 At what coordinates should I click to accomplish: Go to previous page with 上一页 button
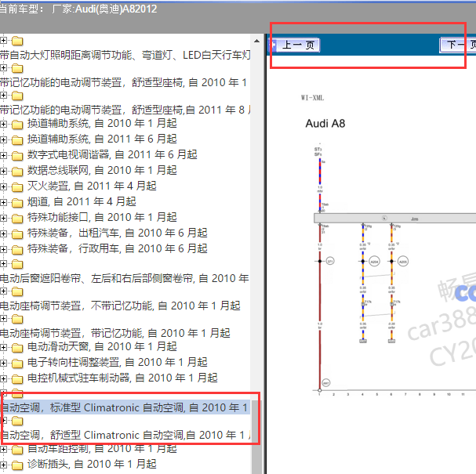[x=298, y=45]
